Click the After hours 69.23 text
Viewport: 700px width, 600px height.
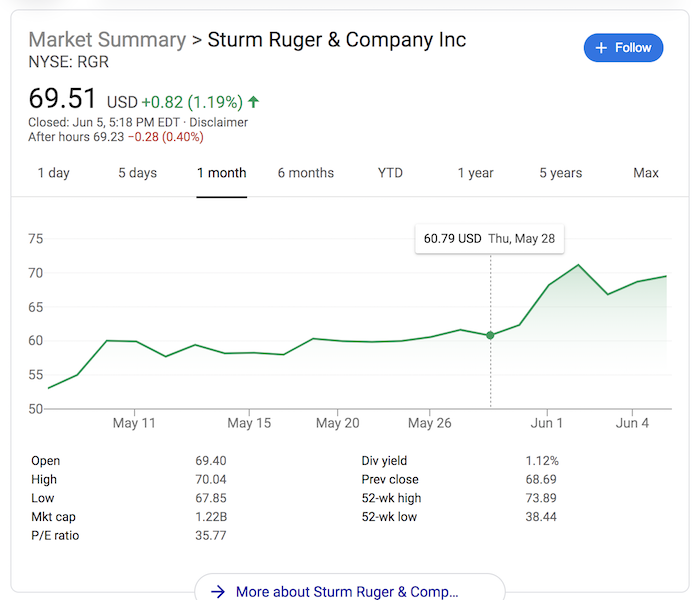tap(76, 137)
